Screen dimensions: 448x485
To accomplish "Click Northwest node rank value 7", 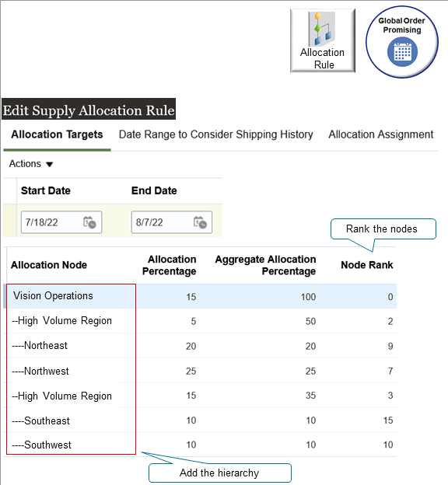I will coord(390,371).
